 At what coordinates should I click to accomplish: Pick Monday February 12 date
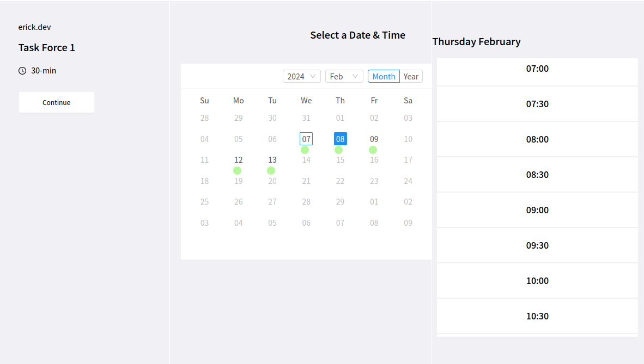coord(238,160)
